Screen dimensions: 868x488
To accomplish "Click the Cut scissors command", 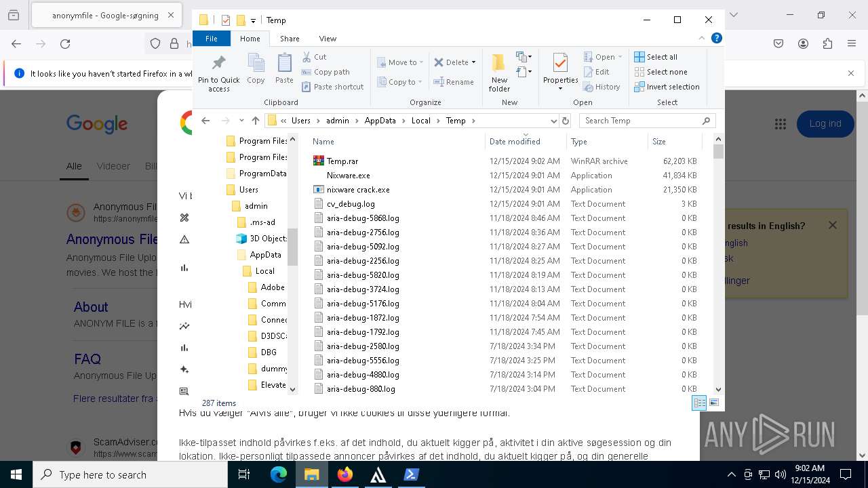I will coord(315,57).
